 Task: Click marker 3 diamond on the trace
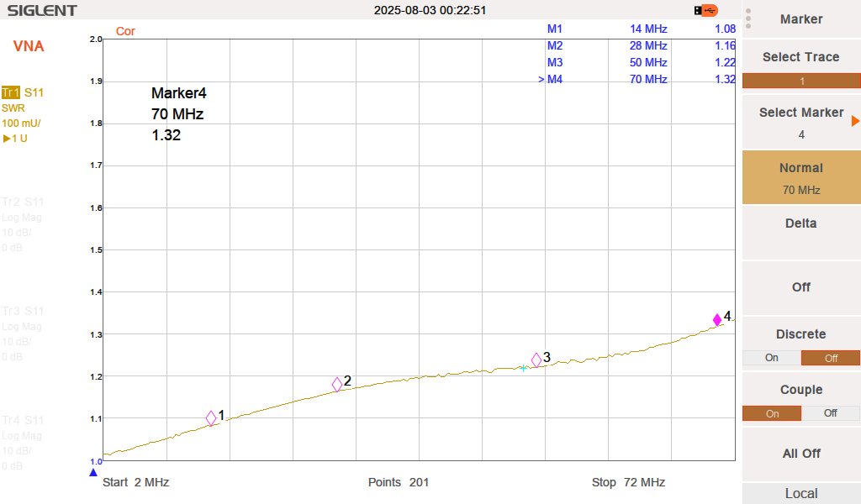(x=536, y=360)
